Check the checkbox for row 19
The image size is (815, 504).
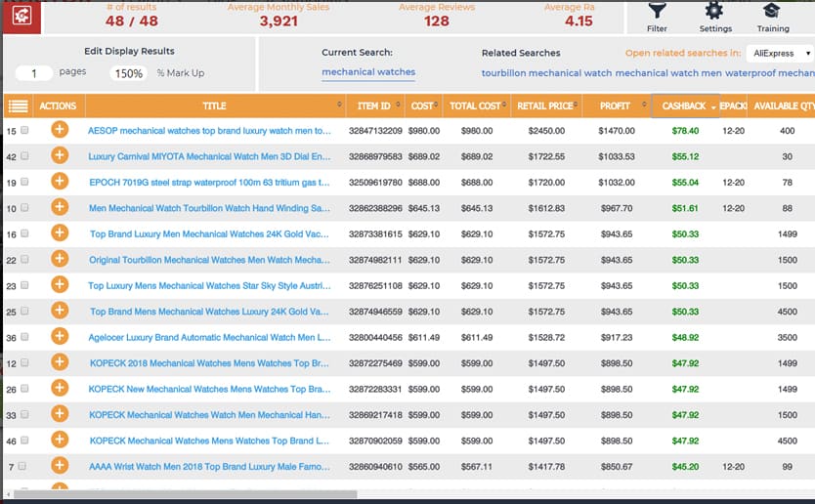[x=24, y=182]
